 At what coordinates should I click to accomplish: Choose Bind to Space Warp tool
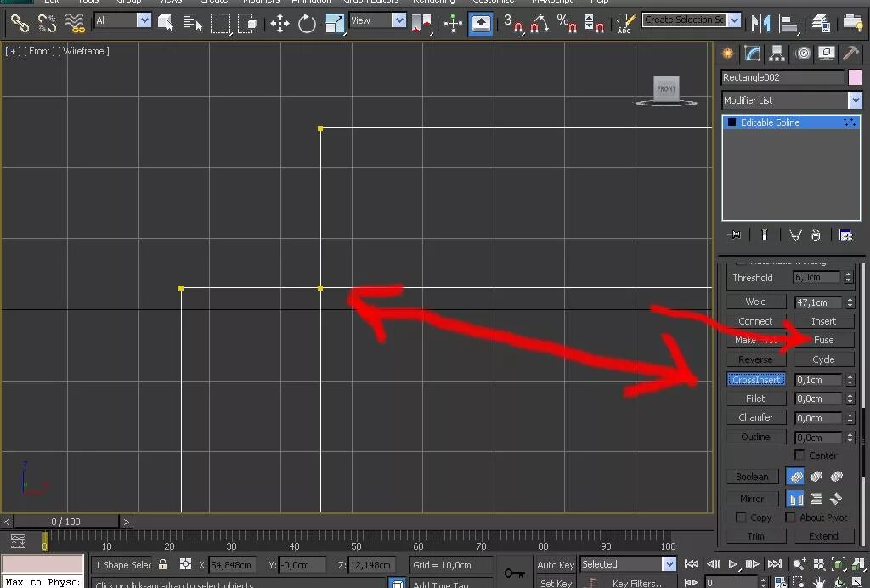[74, 23]
